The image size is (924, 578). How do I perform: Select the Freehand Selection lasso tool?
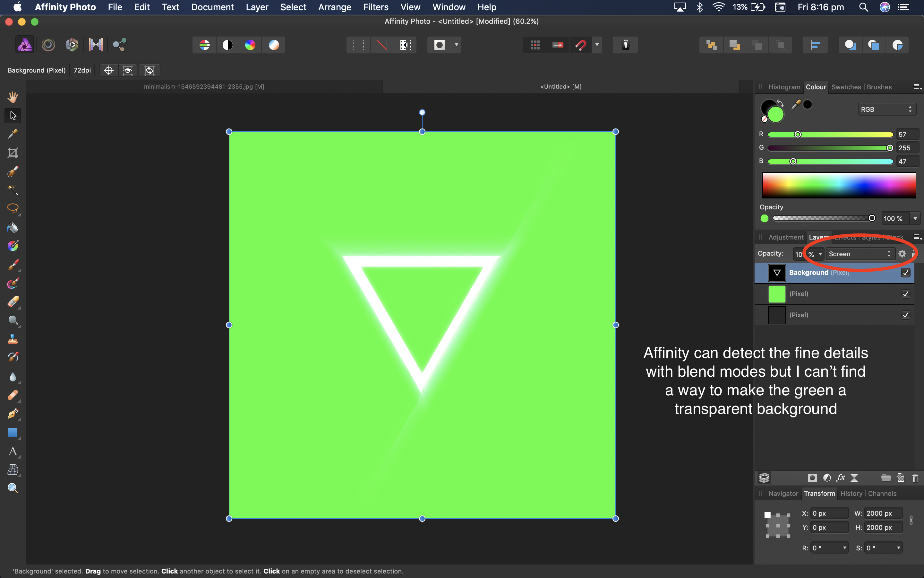click(13, 209)
